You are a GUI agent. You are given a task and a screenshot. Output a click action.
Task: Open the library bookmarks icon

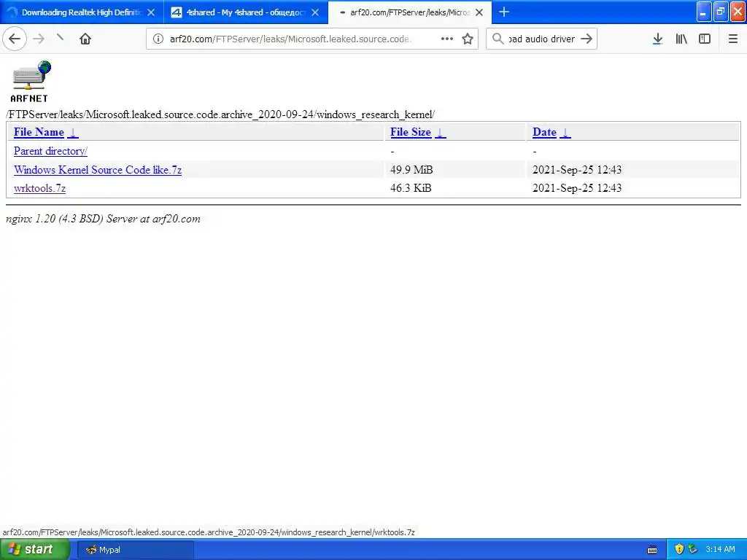click(681, 39)
